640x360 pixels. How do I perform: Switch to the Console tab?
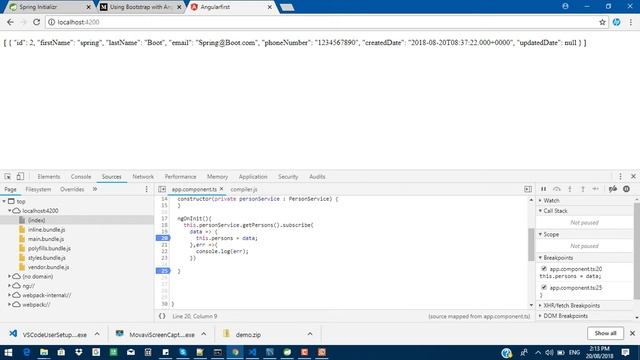coord(81,177)
